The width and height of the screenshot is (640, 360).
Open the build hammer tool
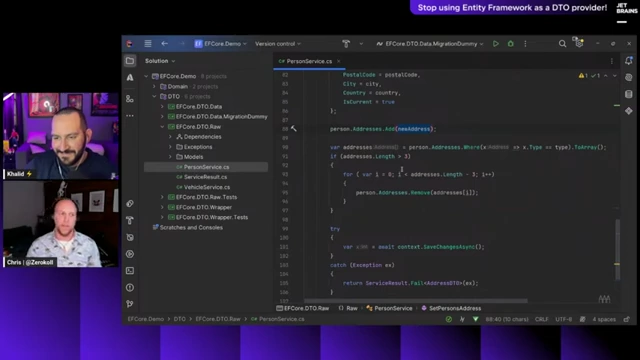pos(346,44)
